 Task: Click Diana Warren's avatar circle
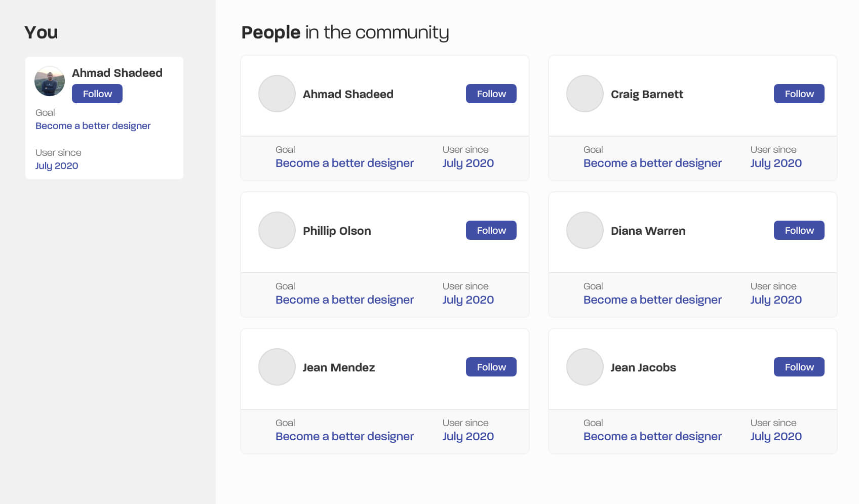[x=584, y=230]
